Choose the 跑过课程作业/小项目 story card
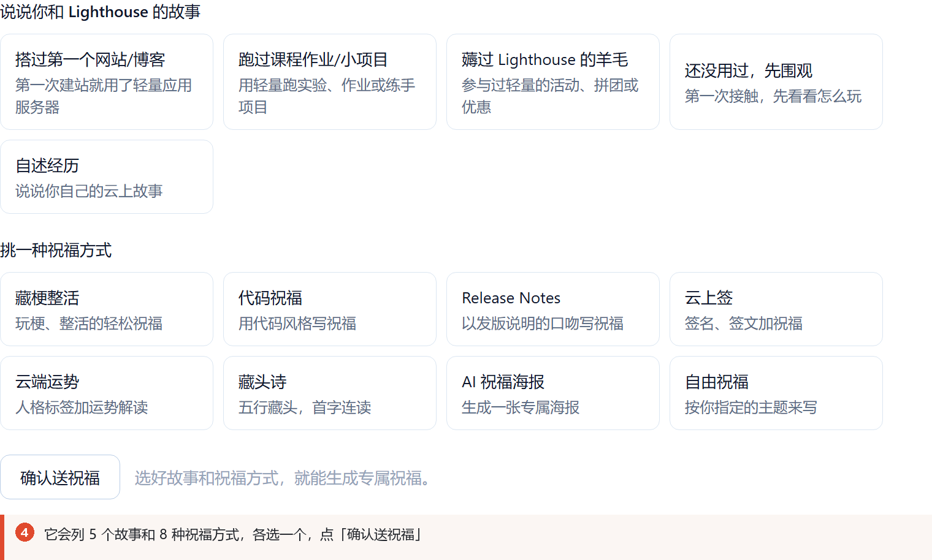This screenshot has height=560, width=932. [330, 82]
